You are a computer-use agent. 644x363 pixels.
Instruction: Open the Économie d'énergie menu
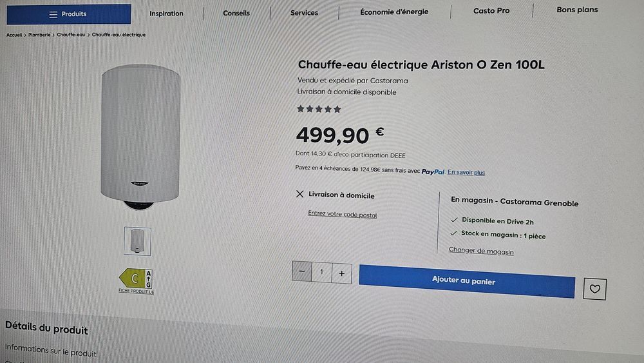coord(394,12)
